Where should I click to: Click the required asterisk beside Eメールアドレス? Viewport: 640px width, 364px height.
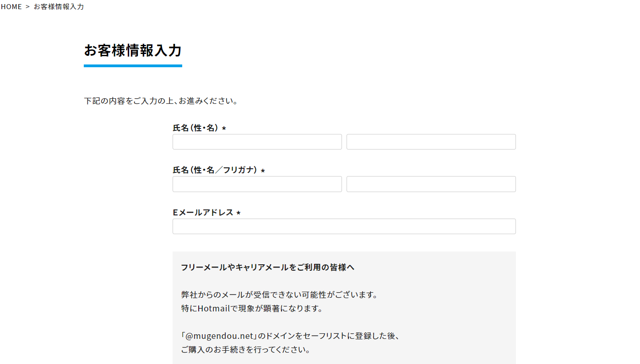pos(239,213)
